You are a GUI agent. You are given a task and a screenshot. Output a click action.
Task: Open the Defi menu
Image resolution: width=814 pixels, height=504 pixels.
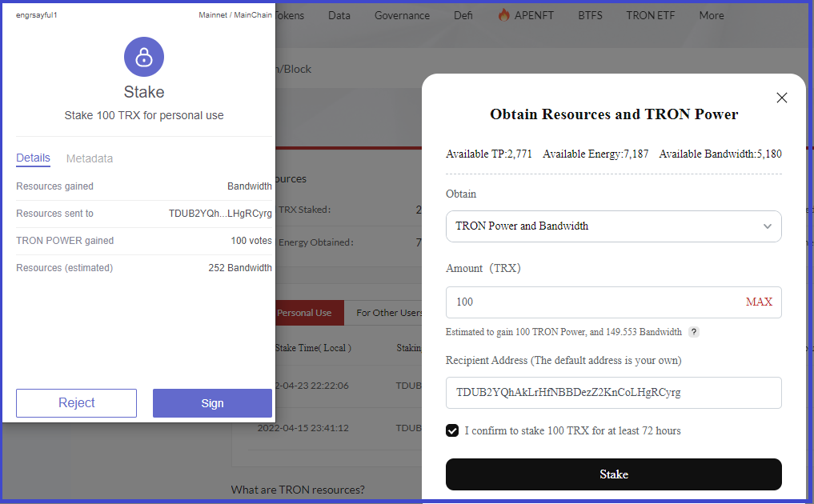click(x=463, y=15)
